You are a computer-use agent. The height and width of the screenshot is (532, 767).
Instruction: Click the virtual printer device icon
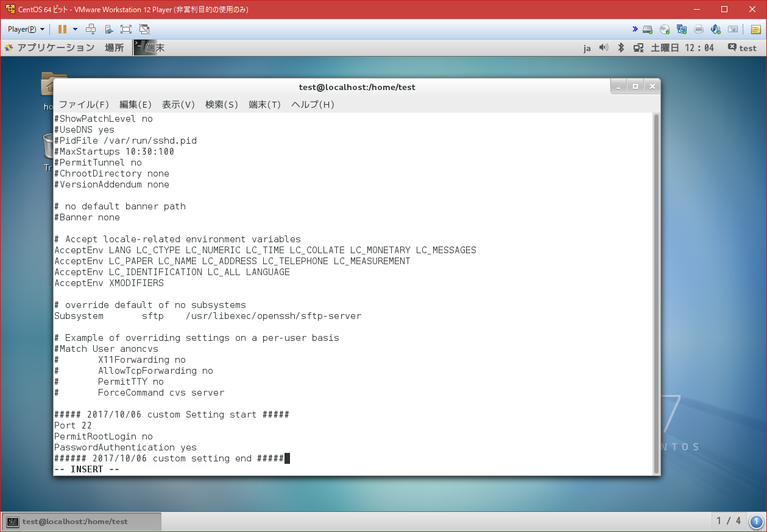tap(698, 29)
